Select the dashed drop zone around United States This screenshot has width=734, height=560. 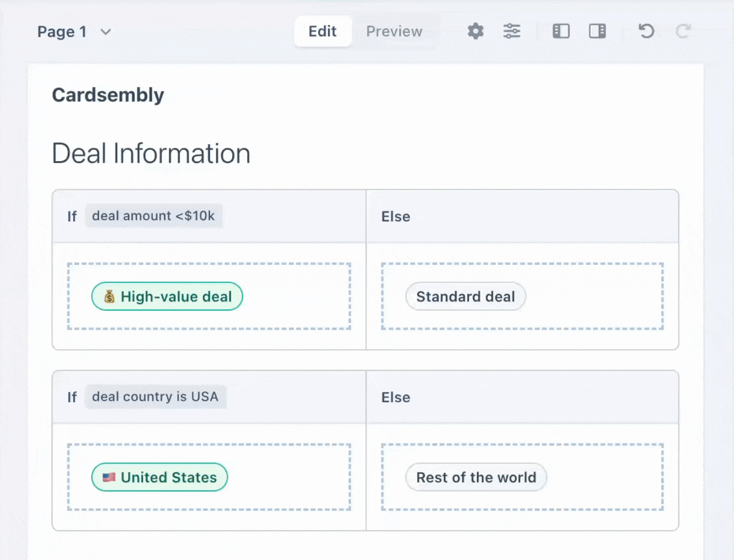[x=209, y=477]
